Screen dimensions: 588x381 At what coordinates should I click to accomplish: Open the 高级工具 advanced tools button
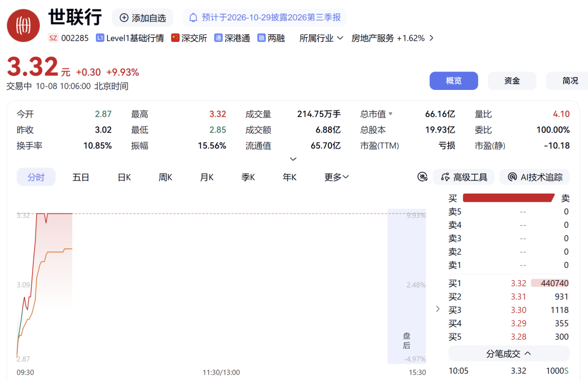pos(463,177)
